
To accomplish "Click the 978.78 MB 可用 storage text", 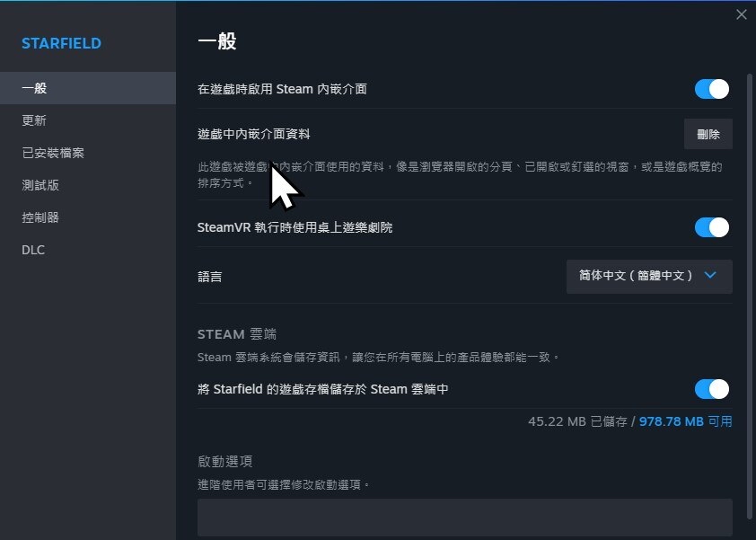I will click(685, 420).
